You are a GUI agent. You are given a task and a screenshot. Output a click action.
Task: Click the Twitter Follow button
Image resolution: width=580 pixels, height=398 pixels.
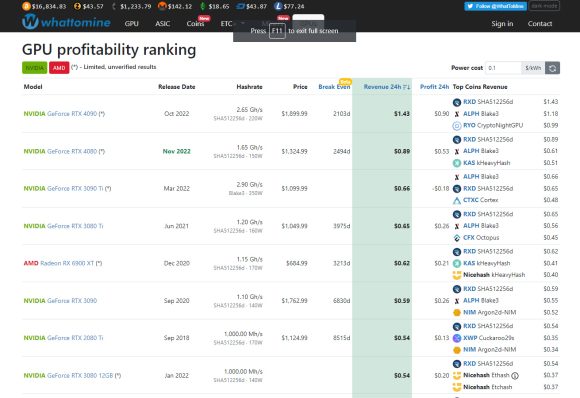click(x=495, y=6)
